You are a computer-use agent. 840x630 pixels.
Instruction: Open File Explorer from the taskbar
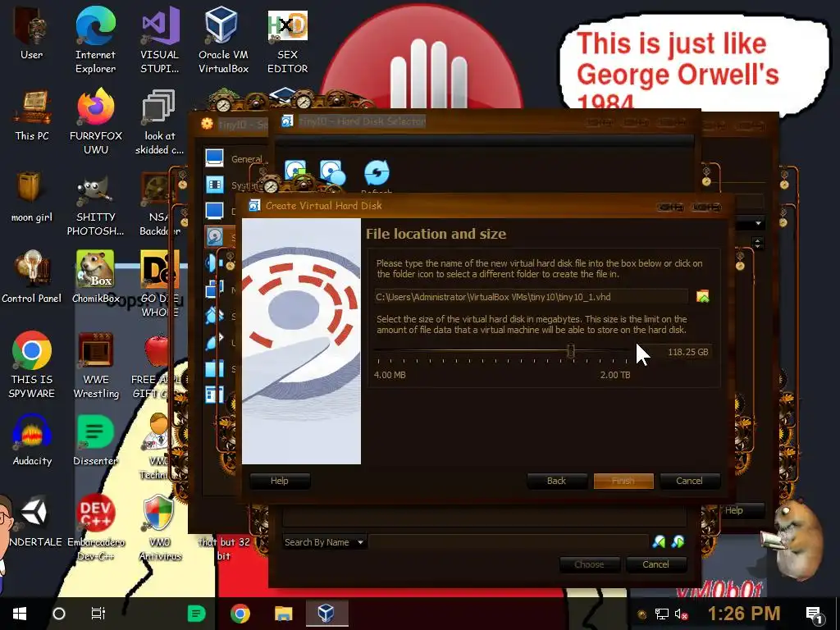coord(283,614)
